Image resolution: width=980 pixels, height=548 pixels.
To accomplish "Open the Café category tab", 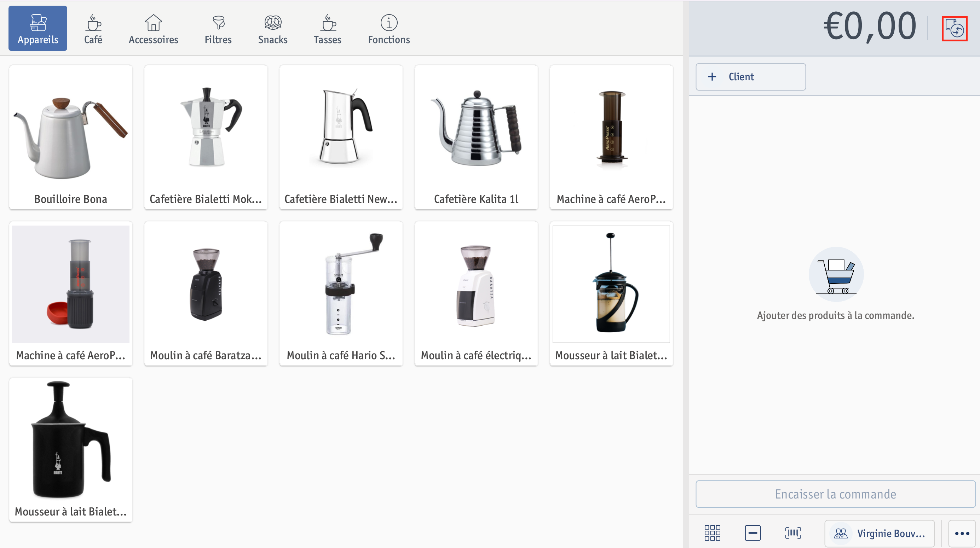I will (x=93, y=29).
